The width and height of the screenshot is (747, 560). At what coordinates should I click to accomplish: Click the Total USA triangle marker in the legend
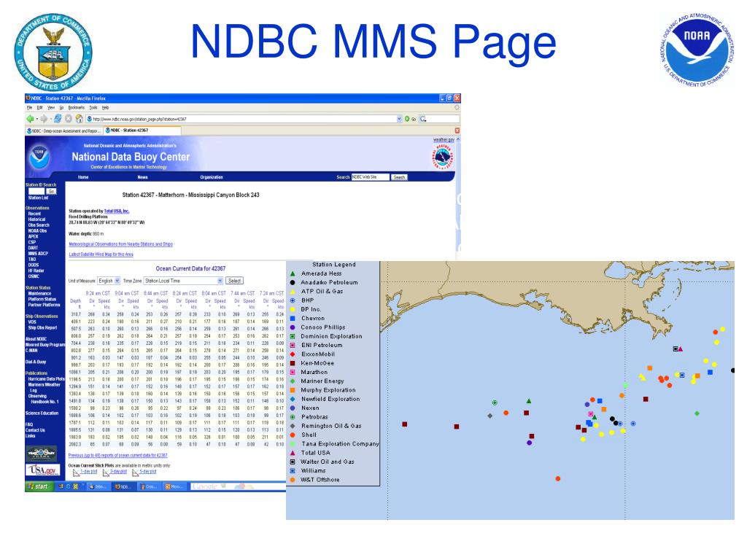tap(293, 453)
